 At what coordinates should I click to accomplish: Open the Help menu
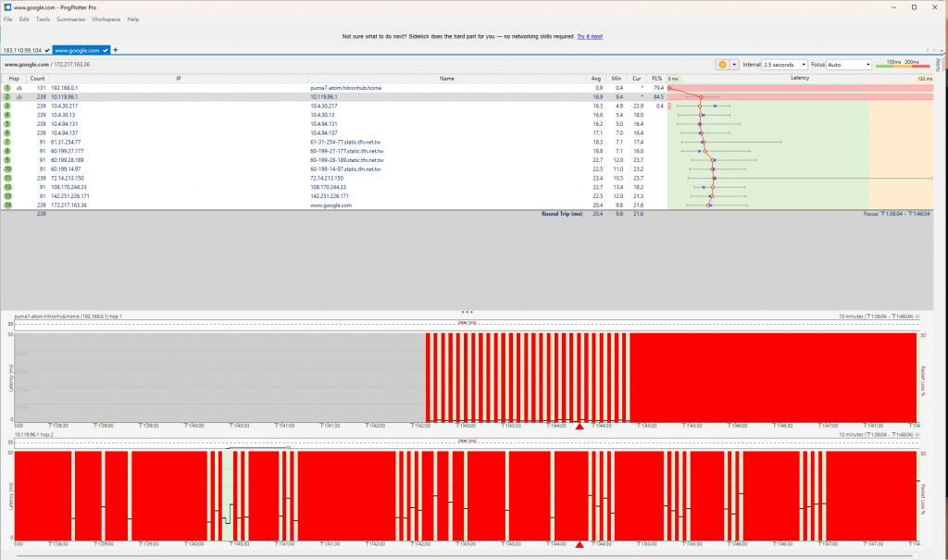click(x=133, y=19)
